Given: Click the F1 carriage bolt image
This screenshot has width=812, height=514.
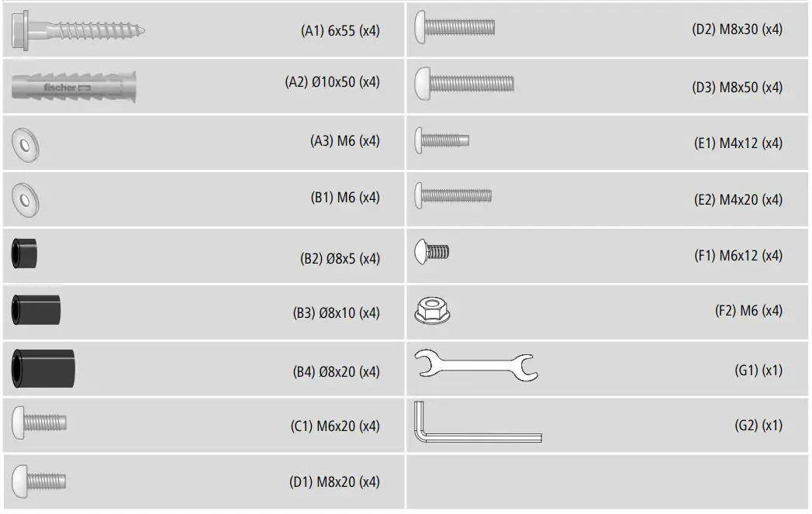Looking at the screenshot, I should tap(433, 251).
